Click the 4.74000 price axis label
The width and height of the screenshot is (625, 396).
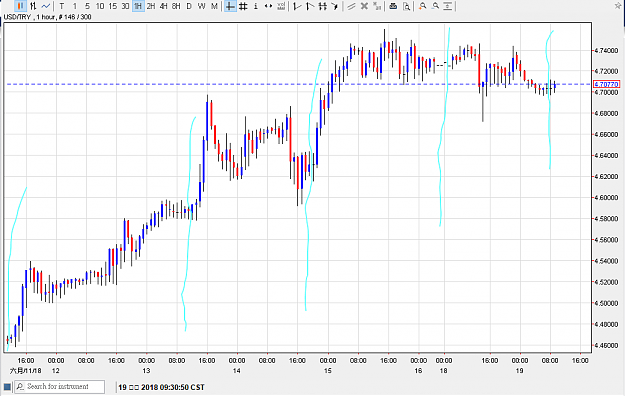point(606,51)
